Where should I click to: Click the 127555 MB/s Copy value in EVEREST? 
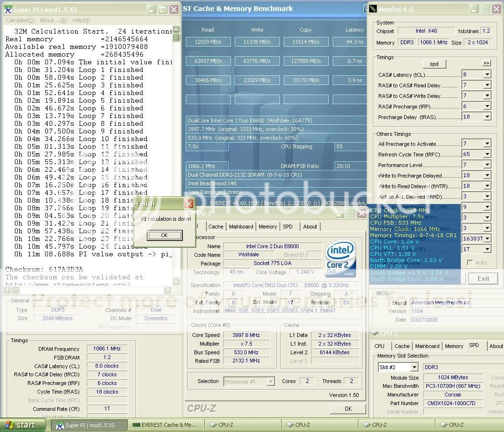[x=306, y=61]
